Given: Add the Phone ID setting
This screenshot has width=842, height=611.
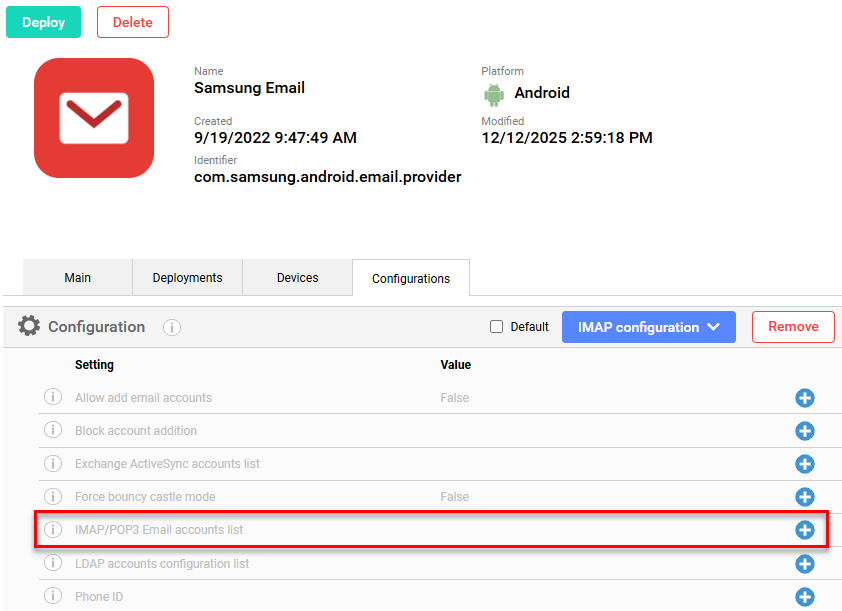Looking at the screenshot, I should coord(805,596).
